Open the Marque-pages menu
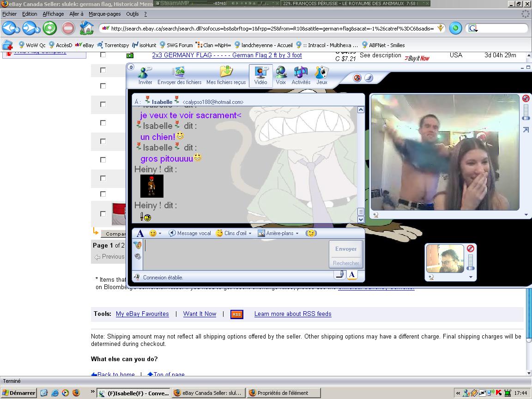Image resolution: width=532 pixels, height=399 pixels. coord(104,14)
